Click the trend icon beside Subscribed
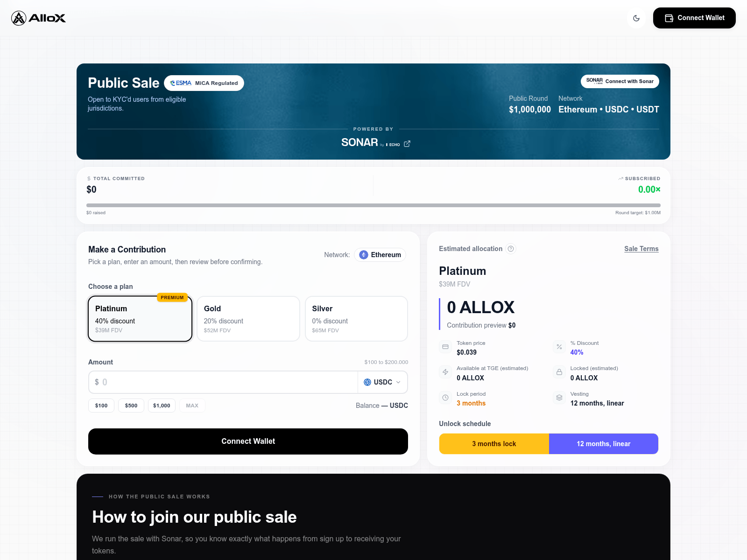 click(620, 179)
